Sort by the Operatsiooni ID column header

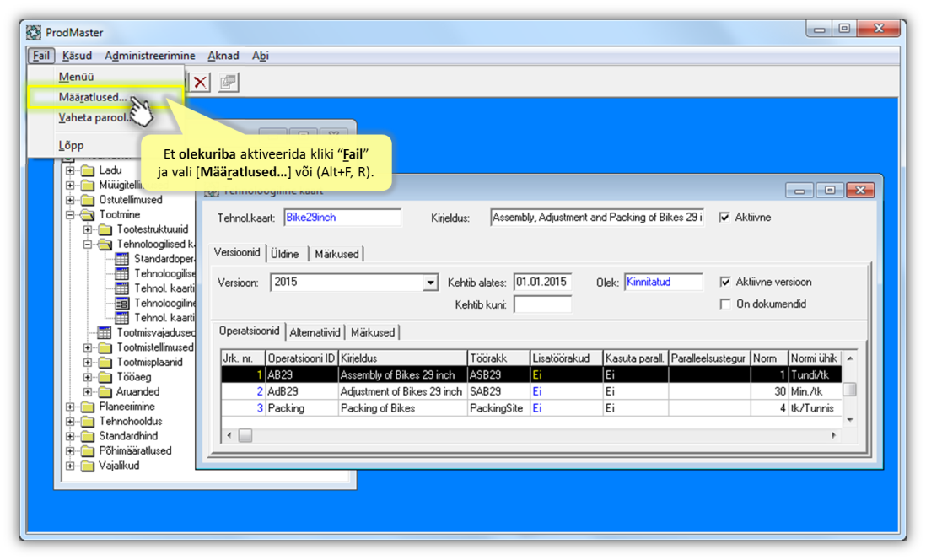point(301,358)
